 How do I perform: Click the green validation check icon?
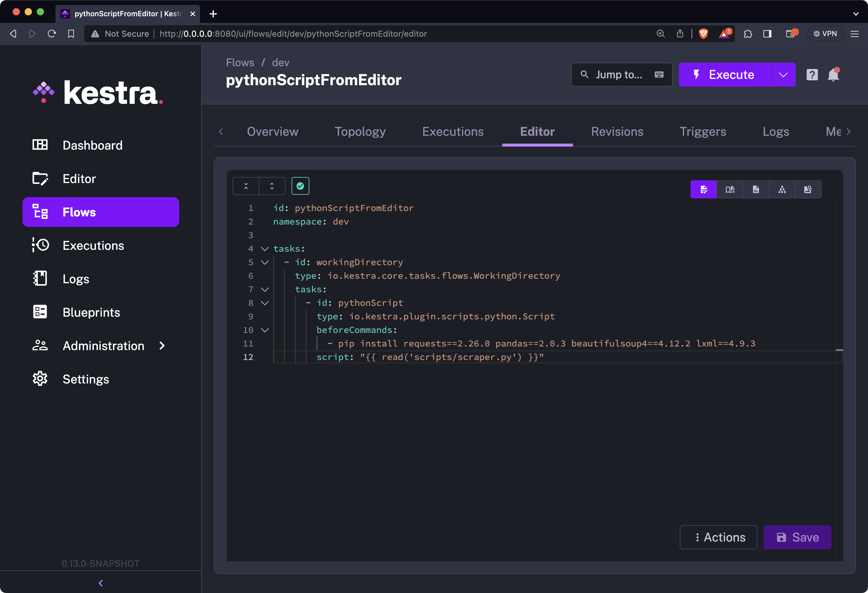pyautogui.click(x=300, y=186)
